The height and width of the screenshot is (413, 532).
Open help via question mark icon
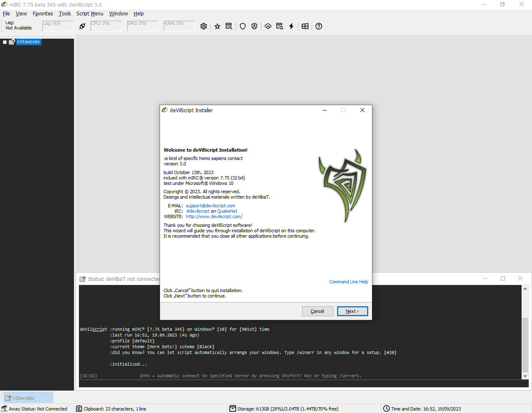tap(319, 26)
